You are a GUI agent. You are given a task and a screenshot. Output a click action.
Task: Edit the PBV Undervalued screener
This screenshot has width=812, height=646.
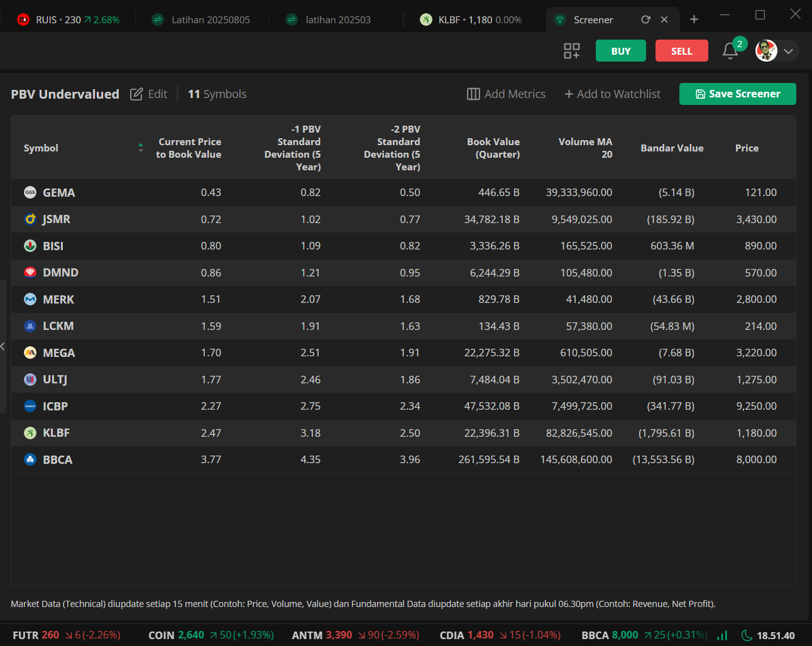tap(149, 94)
